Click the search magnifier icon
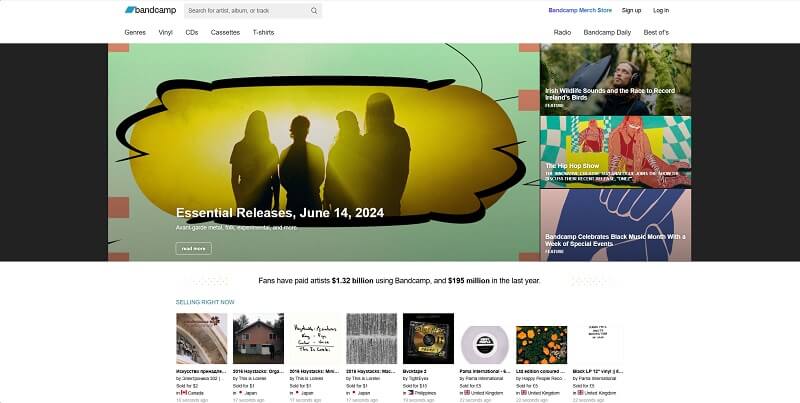 [x=314, y=11]
